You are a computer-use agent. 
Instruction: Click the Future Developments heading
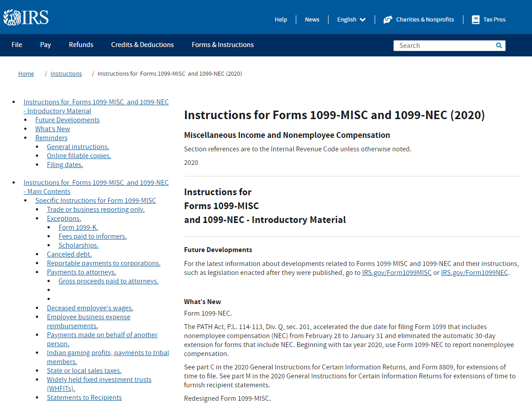pyautogui.click(x=218, y=250)
